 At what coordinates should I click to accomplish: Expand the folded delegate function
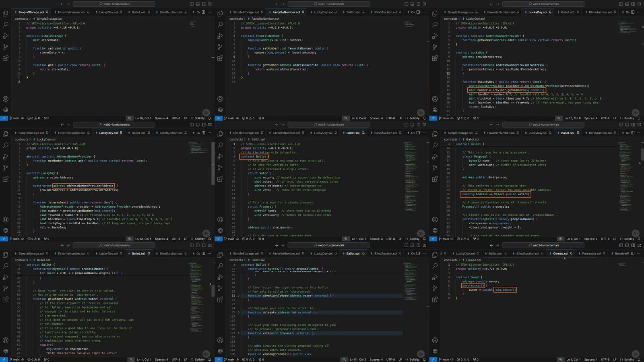(239, 312)
